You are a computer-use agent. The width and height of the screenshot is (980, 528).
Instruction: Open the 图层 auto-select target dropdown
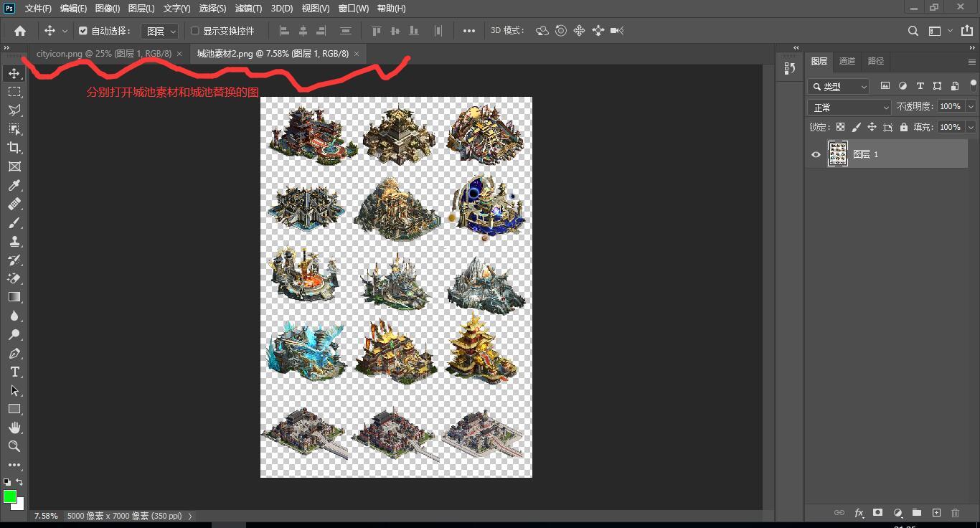coord(159,31)
